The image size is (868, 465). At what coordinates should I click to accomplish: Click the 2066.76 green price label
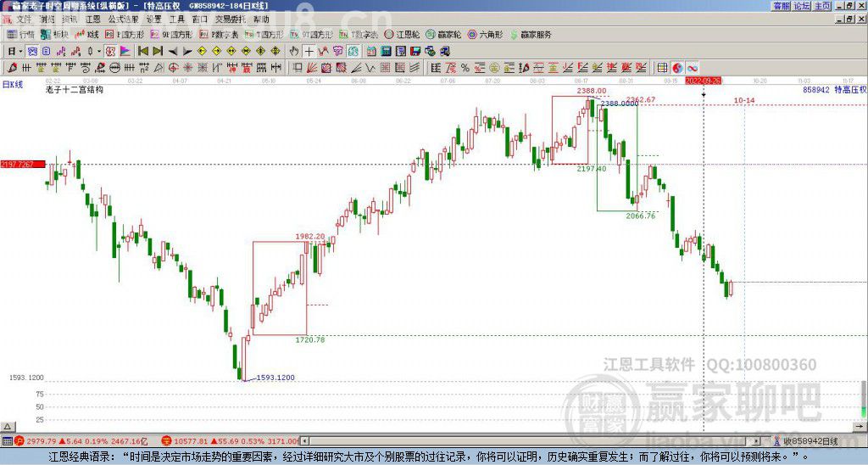point(641,216)
